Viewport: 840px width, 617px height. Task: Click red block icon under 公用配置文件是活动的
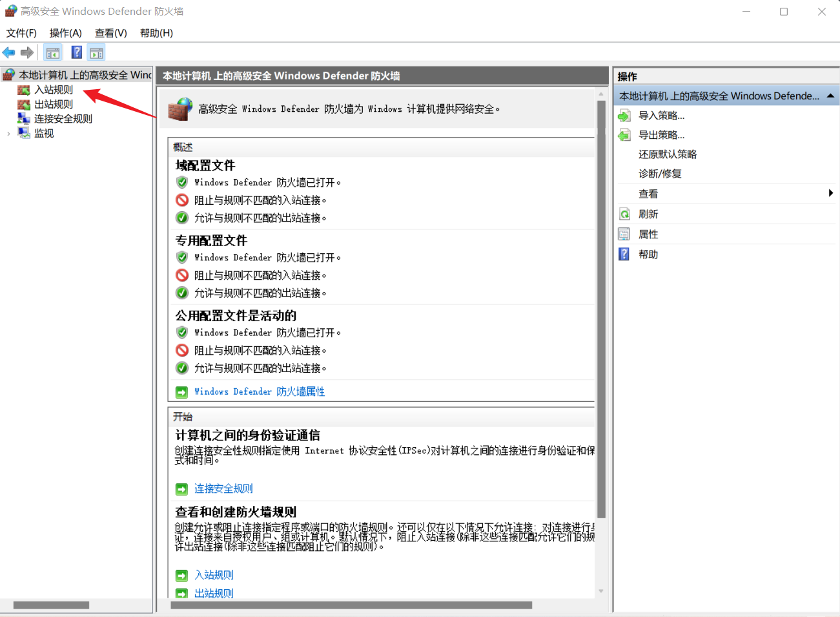[182, 350]
